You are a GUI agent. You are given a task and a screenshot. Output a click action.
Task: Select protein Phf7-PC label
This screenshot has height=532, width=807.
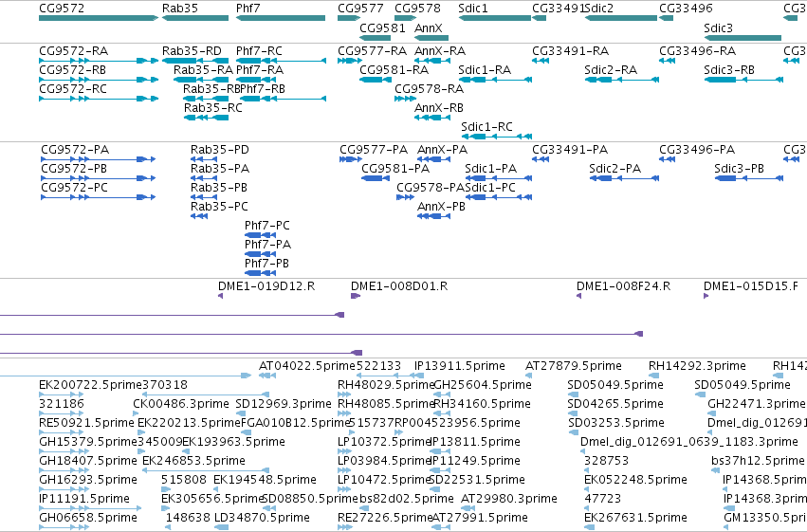pos(267,226)
